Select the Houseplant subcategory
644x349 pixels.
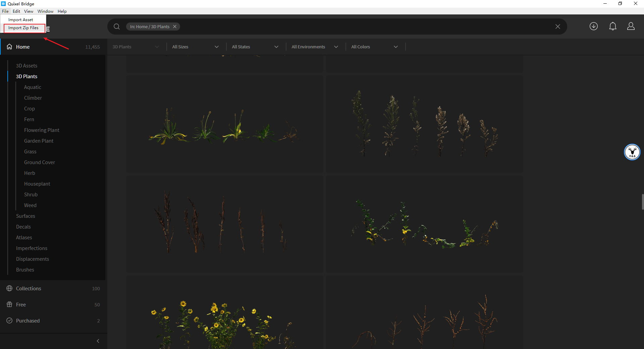[37, 184]
